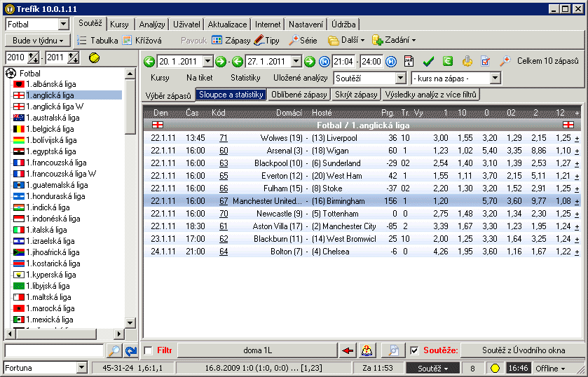This screenshot has width=588, height=377.
Task: Switch to the Aktualizace tab
Action: 227,25
